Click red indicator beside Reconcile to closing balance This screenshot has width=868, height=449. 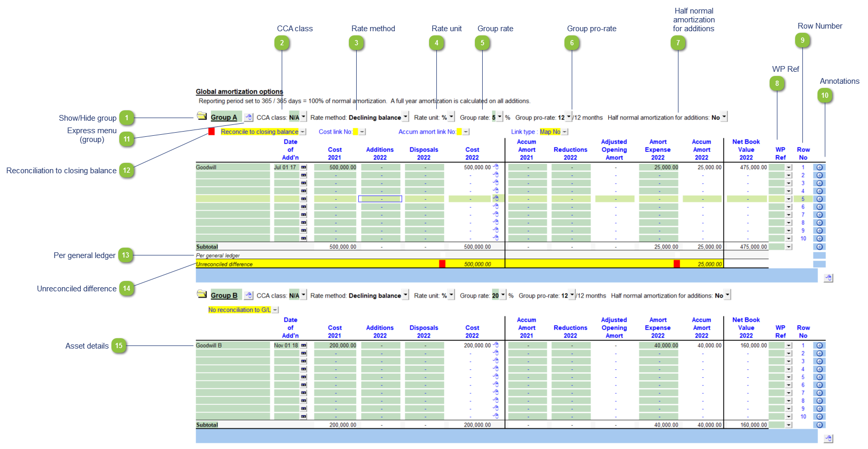coord(211,132)
